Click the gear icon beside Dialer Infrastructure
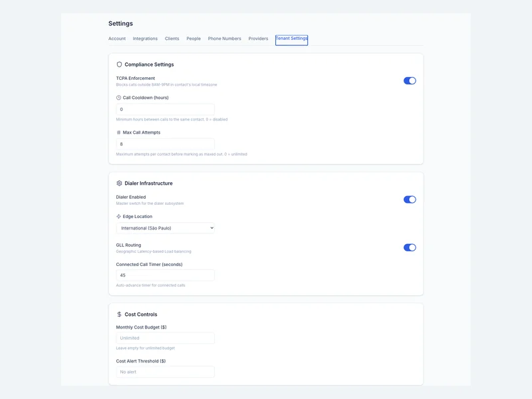This screenshot has height=399, width=532. coord(119,184)
